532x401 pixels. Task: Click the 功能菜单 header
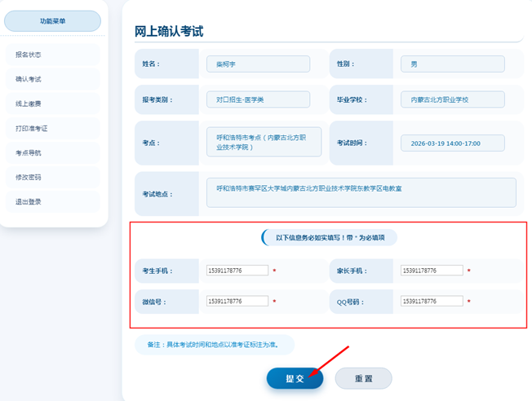pyautogui.click(x=52, y=21)
